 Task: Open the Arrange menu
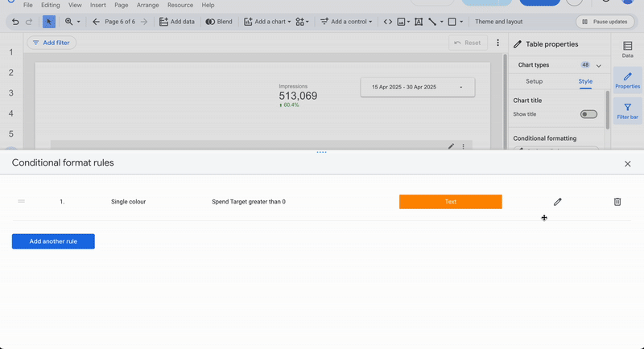[148, 5]
